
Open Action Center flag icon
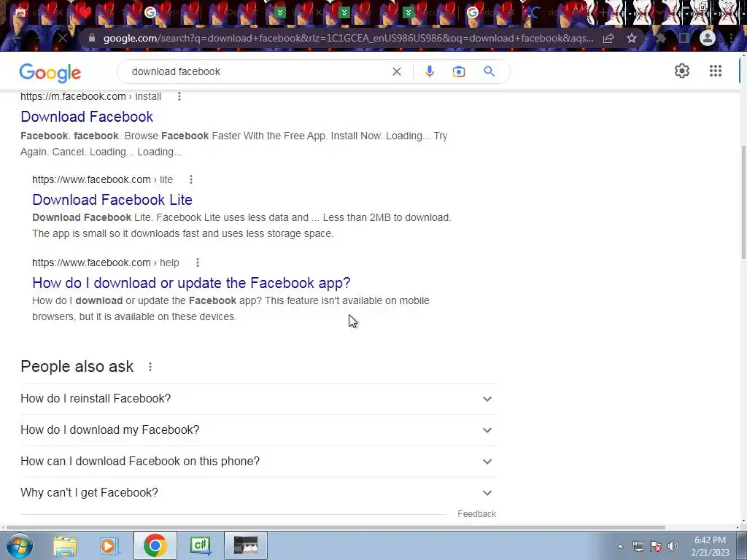click(656, 546)
